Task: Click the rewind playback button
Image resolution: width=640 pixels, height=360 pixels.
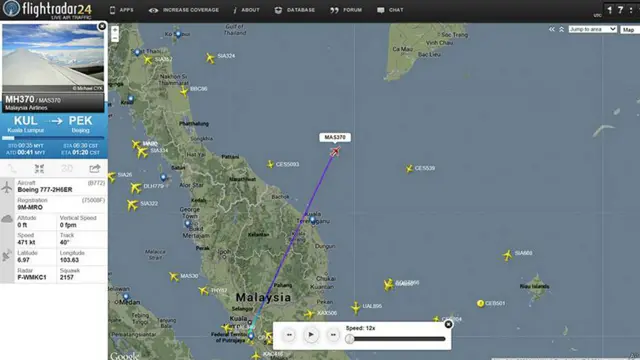Action: click(x=289, y=335)
